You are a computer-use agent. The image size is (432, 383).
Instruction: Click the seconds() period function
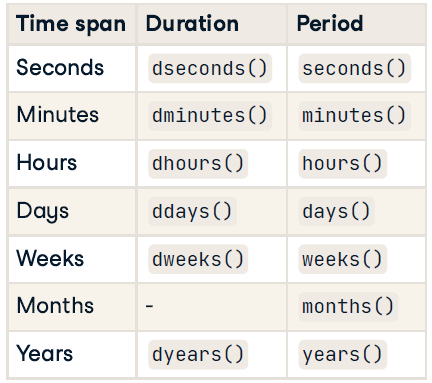(x=354, y=68)
